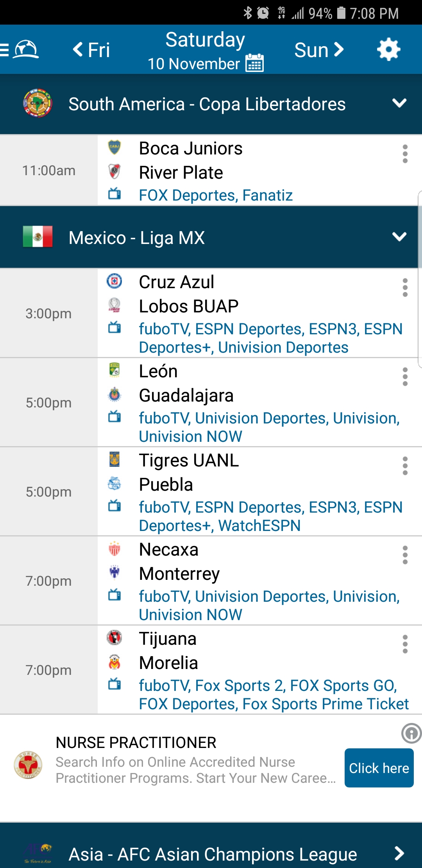Tap more options for León vs Guadalajara
Image resolution: width=422 pixels, height=868 pixels.
click(x=405, y=377)
